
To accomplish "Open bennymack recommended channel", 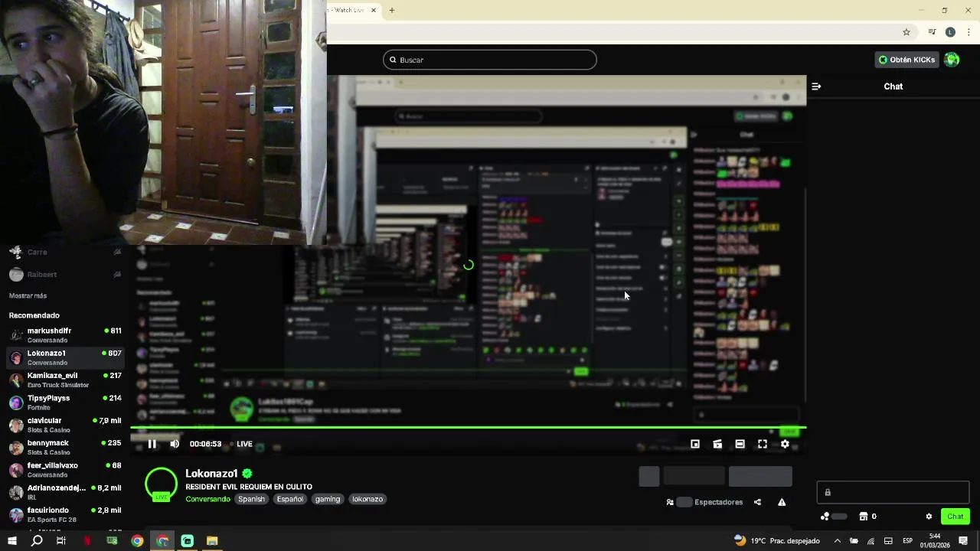I will click(65, 447).
